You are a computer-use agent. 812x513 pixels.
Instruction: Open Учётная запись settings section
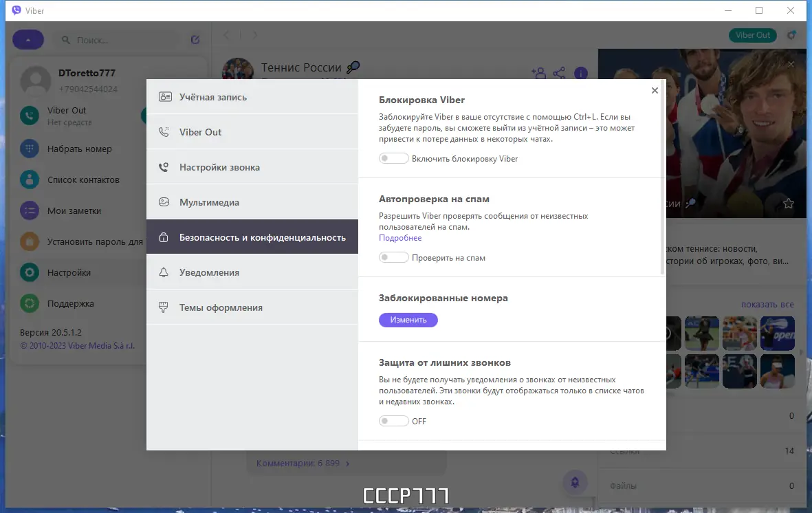(x=252, y=97)
